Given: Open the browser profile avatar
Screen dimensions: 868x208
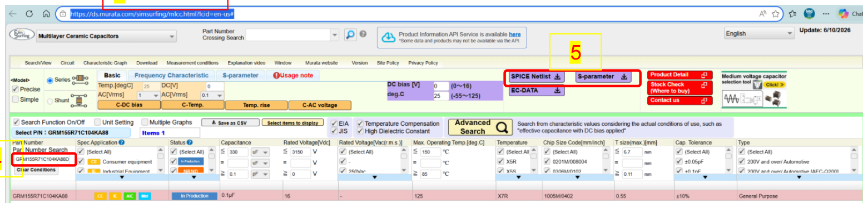Looking at the screenshot, I should [x=809, y=13].
